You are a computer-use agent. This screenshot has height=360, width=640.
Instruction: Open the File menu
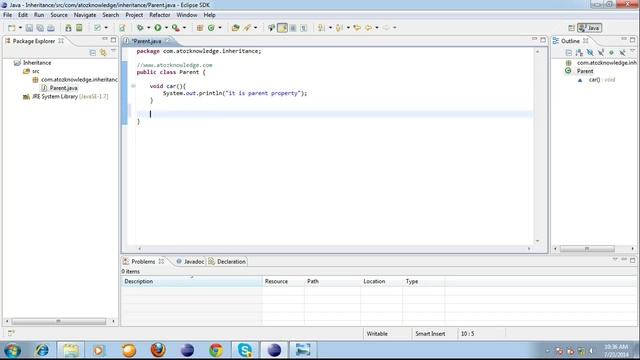click(8, 15)
